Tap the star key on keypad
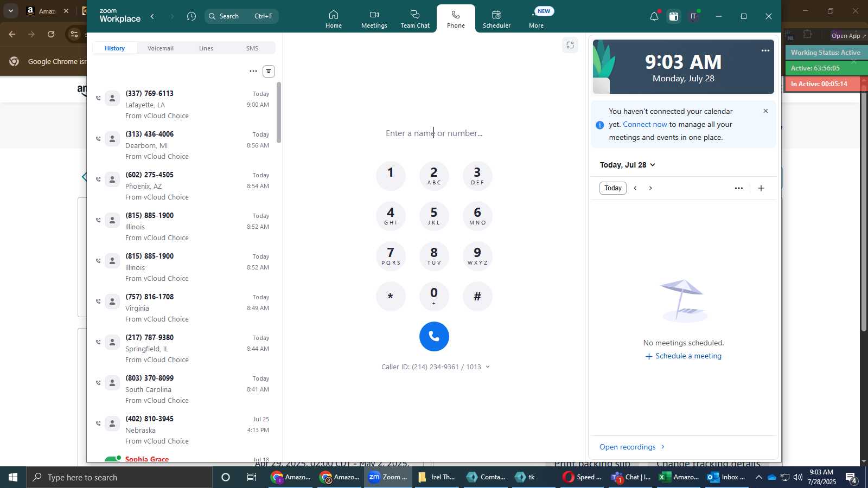This screenshot has height=488, width=868. click(x=391, y=296)
